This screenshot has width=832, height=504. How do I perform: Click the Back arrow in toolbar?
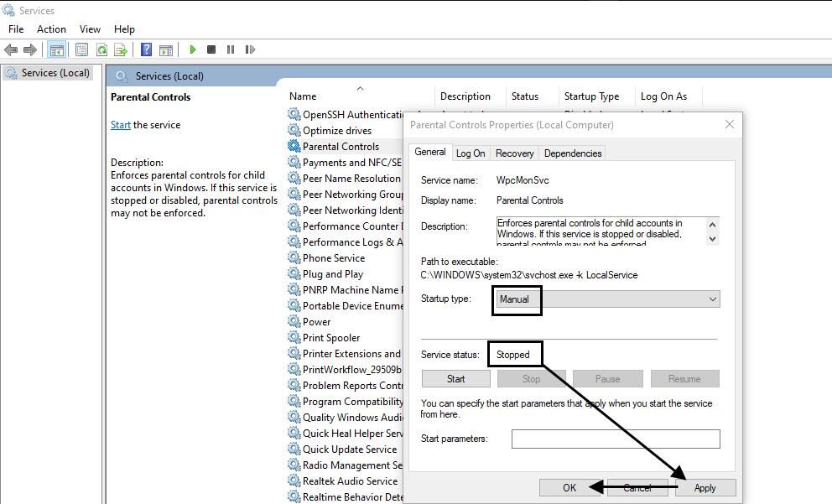coord(11,49)
